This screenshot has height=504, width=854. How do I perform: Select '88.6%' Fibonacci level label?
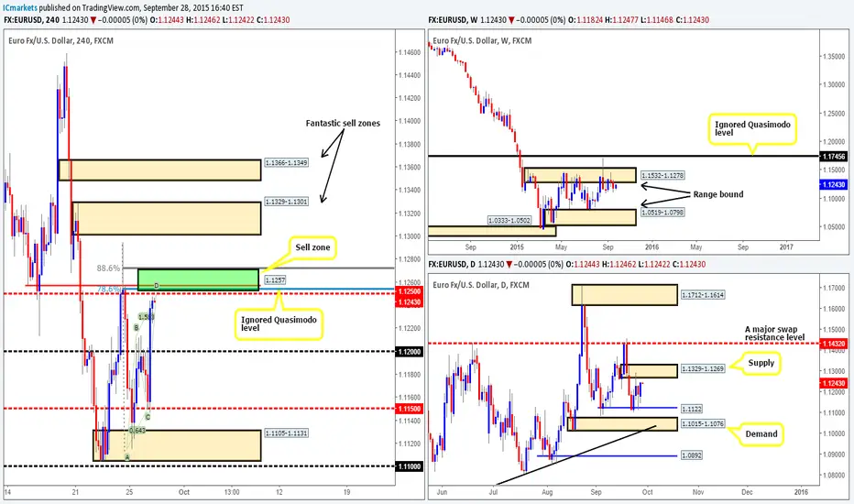pyautogui.click(x=108, y=268)
